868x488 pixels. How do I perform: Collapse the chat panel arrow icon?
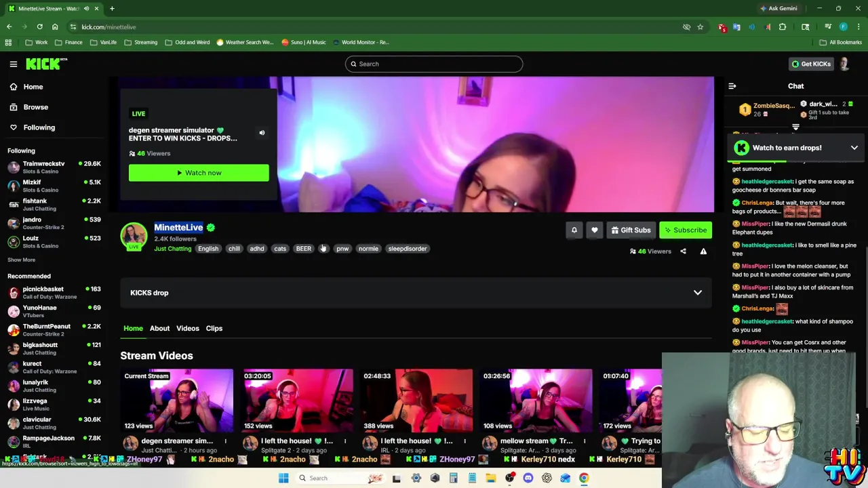pos(732,86)
